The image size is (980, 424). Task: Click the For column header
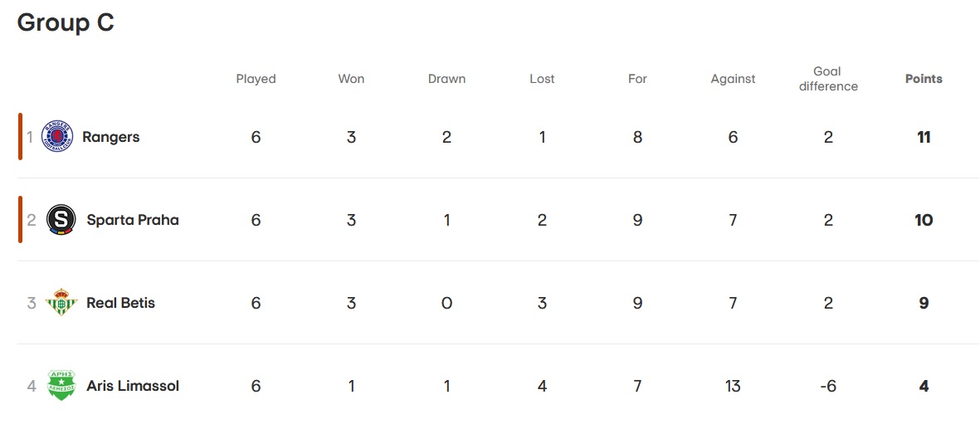(x=637, y=79)
